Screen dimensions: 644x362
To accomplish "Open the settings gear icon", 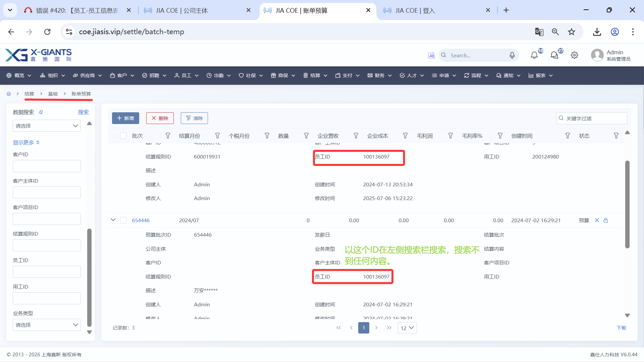I will (x=575, y=55).
